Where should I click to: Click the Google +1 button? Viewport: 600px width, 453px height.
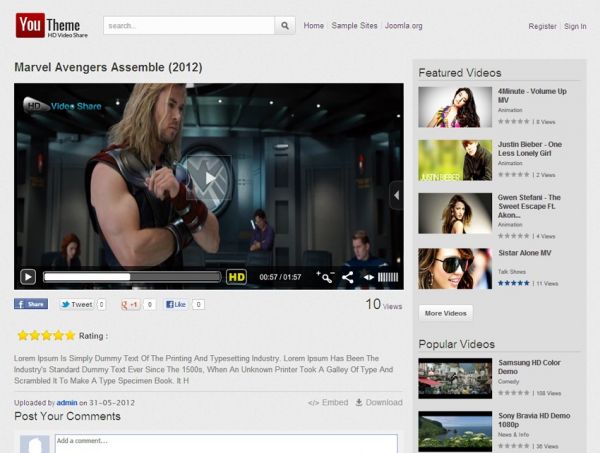point(130,305)
